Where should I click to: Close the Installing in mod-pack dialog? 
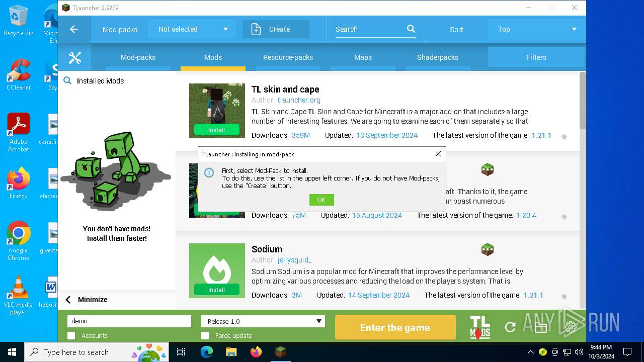pos(438,154)
